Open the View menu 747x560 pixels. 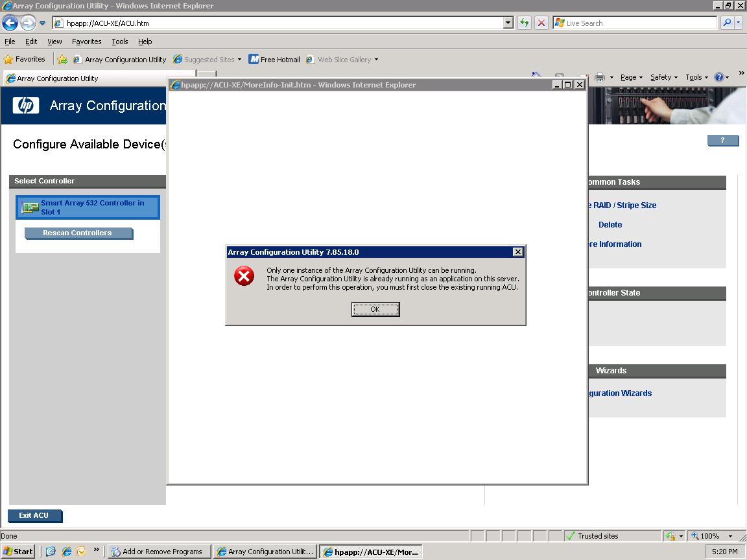tap(54, 41)
